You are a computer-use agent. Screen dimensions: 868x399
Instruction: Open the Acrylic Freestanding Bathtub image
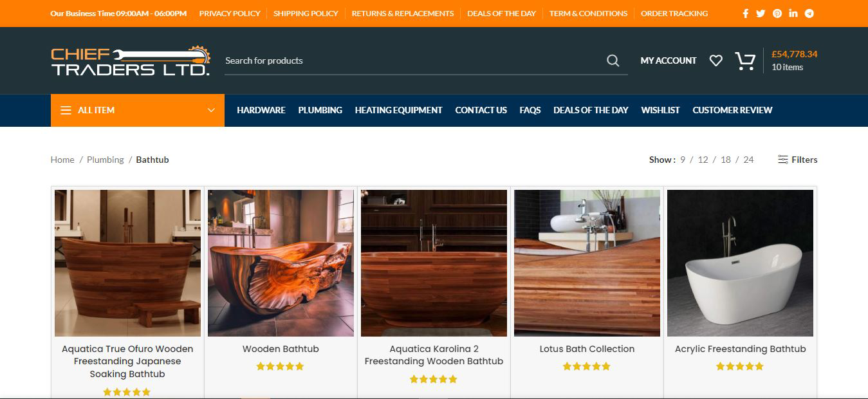tap(740, 263)
